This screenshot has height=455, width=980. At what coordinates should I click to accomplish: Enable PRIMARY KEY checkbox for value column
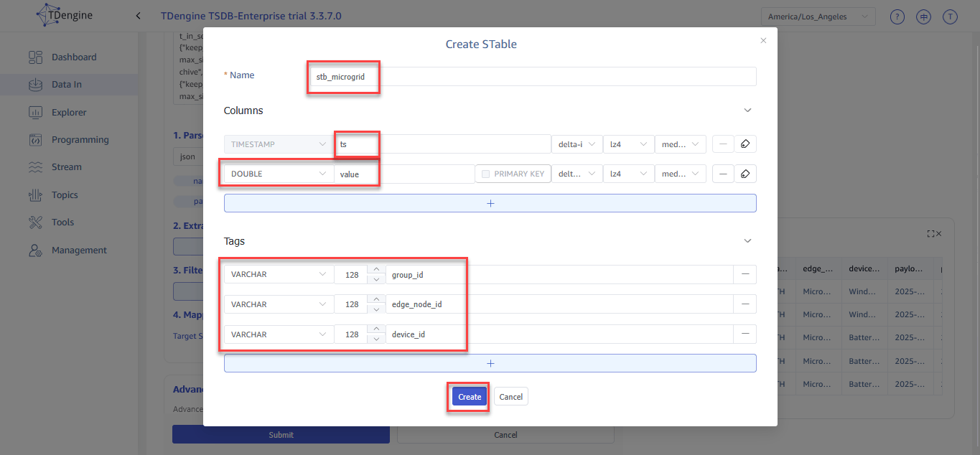[486, 174]
